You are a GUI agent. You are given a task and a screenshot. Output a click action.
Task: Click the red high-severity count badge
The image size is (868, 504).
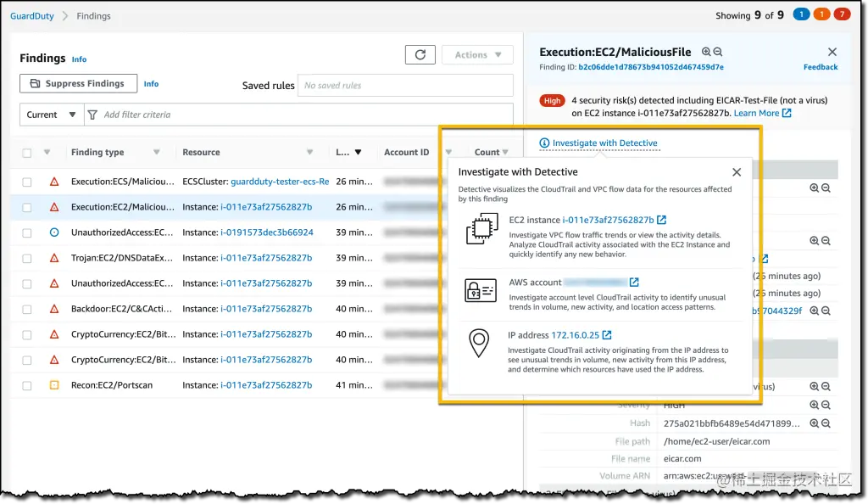coord(842,14)
